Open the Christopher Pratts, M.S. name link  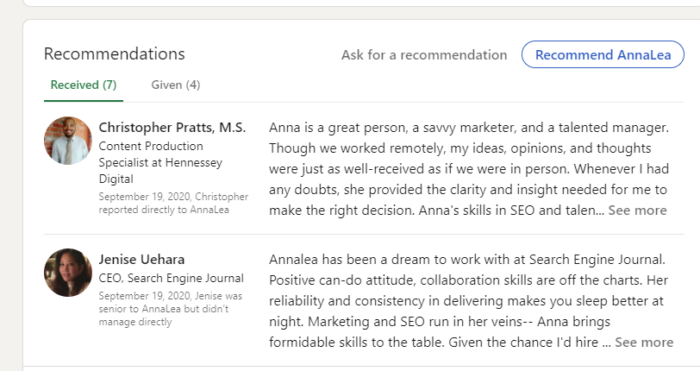(x=172, y=127)
